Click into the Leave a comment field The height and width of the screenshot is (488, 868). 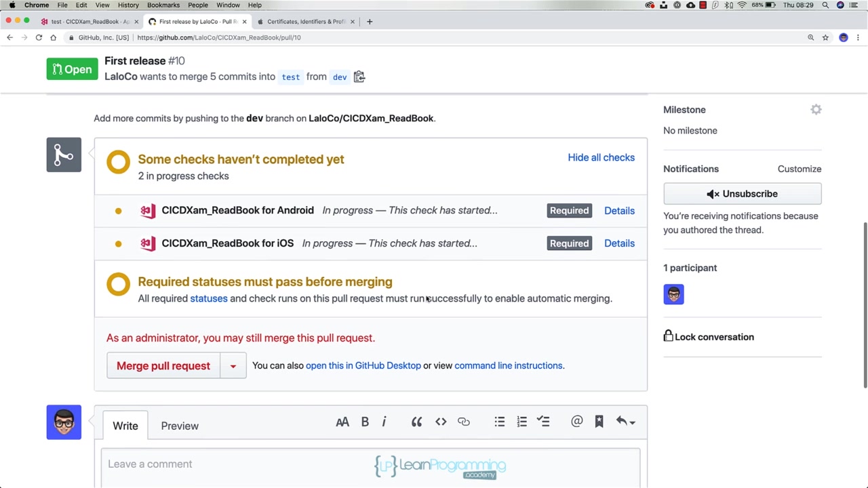[370, 468]
